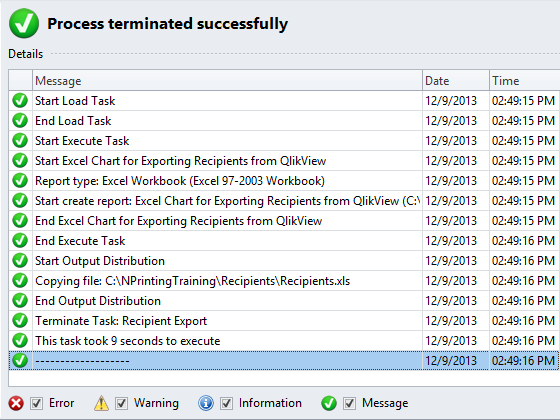This screenshot has height=420, width=560.
Task: Click the yellow Warning triangle icon
Action: pyautogui.click(x=101, y=403)
